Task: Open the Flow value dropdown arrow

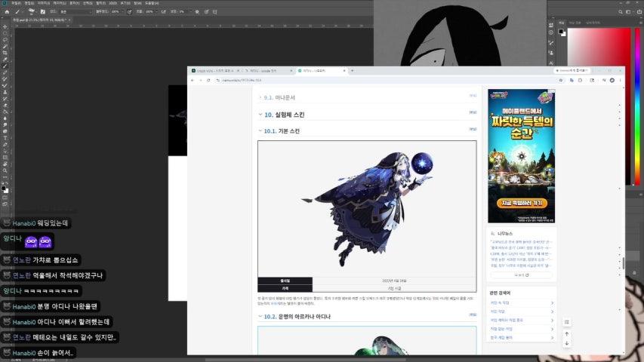Action: click(156, 12)
